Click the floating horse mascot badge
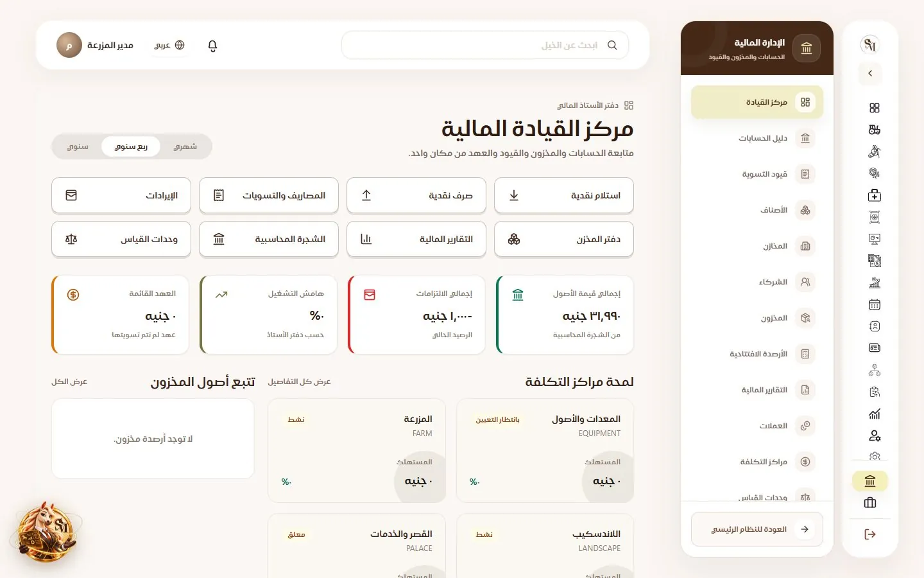 coord(46,532)
